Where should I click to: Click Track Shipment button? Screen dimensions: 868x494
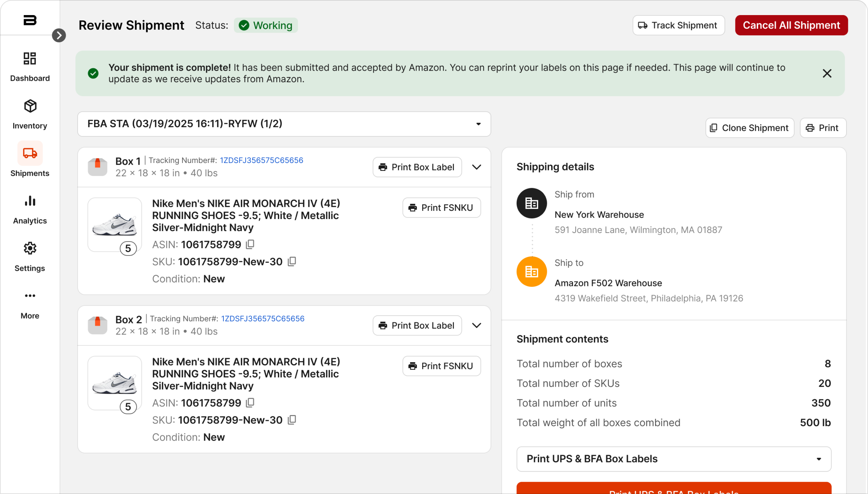pos(678,25)
